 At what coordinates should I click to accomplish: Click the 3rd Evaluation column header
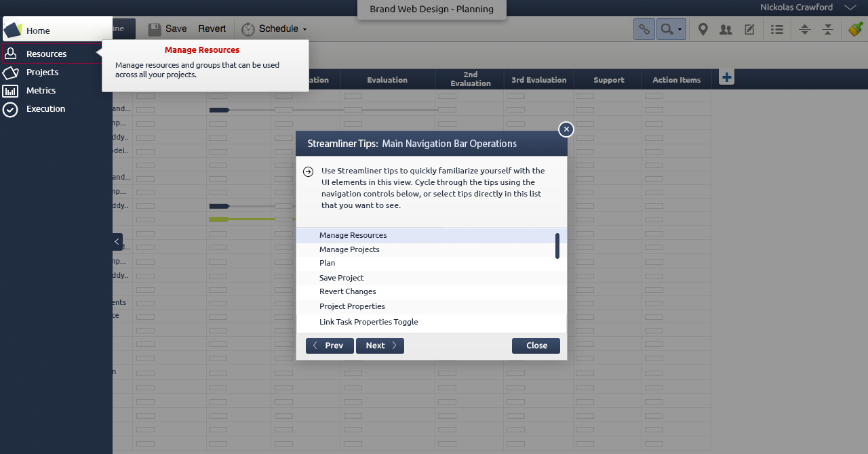click(539, 79)
